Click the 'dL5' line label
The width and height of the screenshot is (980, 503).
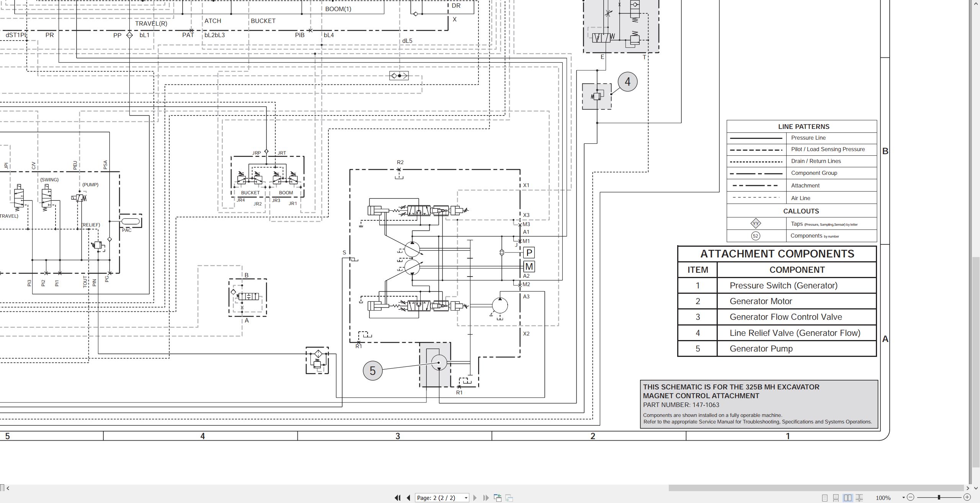pyautogui.click(x=407, y=41)
